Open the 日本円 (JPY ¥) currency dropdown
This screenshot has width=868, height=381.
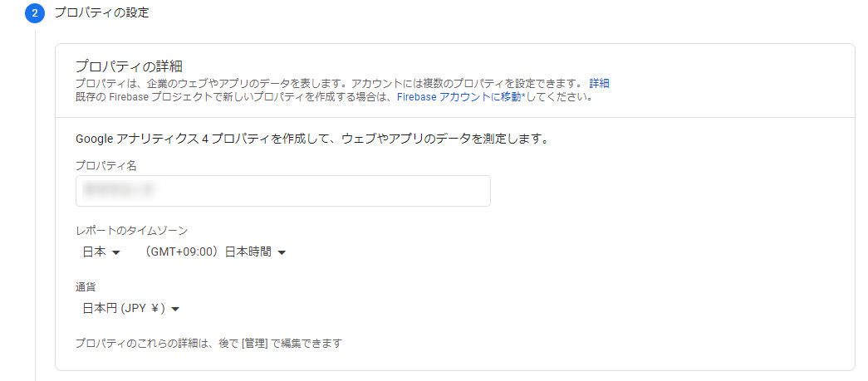point(130,309)
